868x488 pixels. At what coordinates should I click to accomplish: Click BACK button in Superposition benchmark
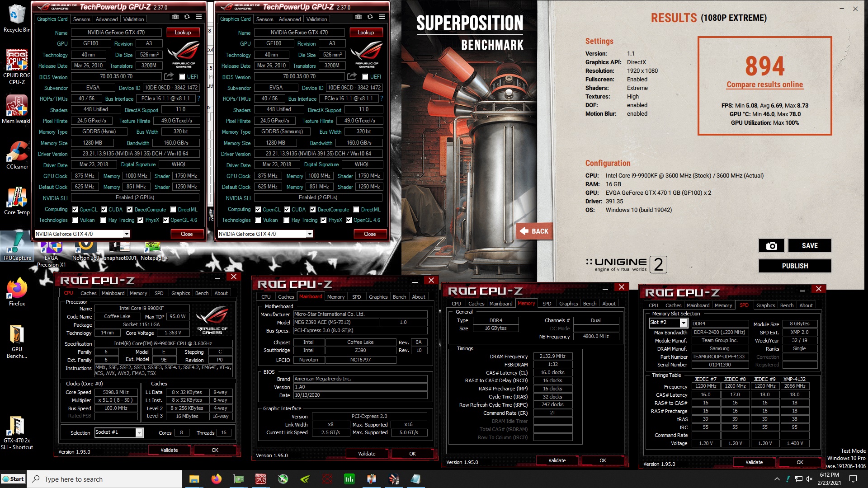(534, 231)
